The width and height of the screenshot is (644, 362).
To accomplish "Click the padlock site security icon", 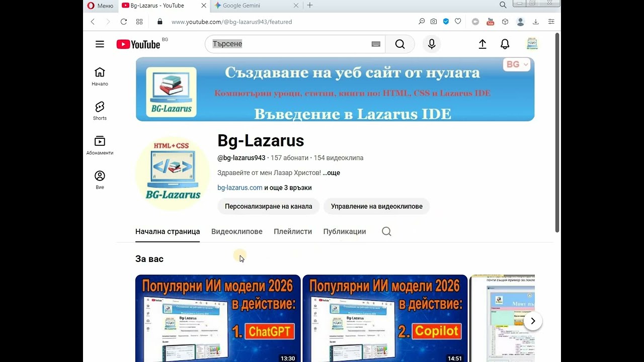I will pyautogui.click(x=160, y=22).
